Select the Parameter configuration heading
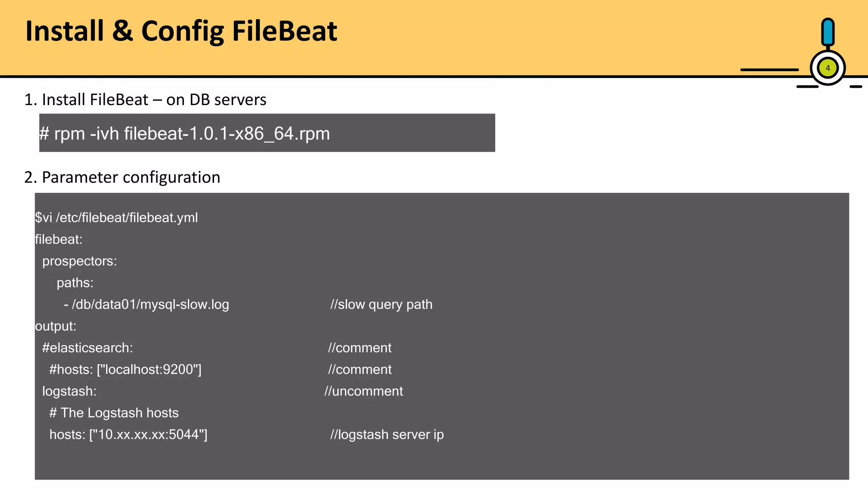The width and height of the screenshot is (868, 488). [x=122, y=177]
